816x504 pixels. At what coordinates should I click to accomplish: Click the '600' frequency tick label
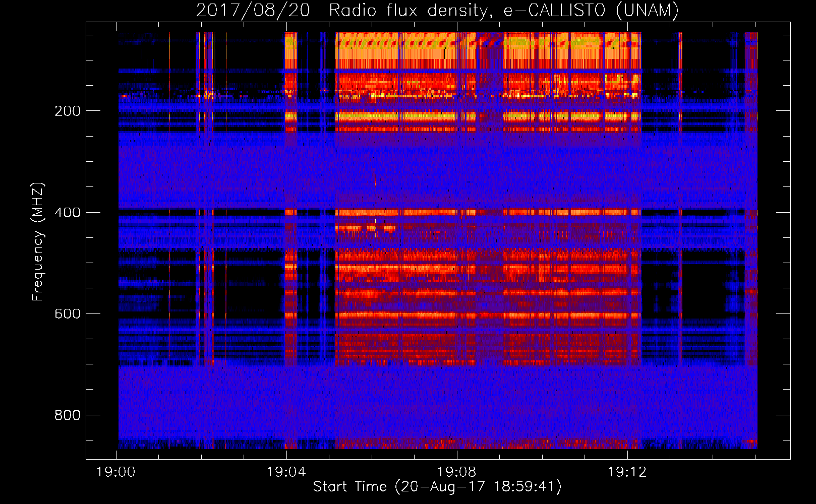[x=68, y=313]
